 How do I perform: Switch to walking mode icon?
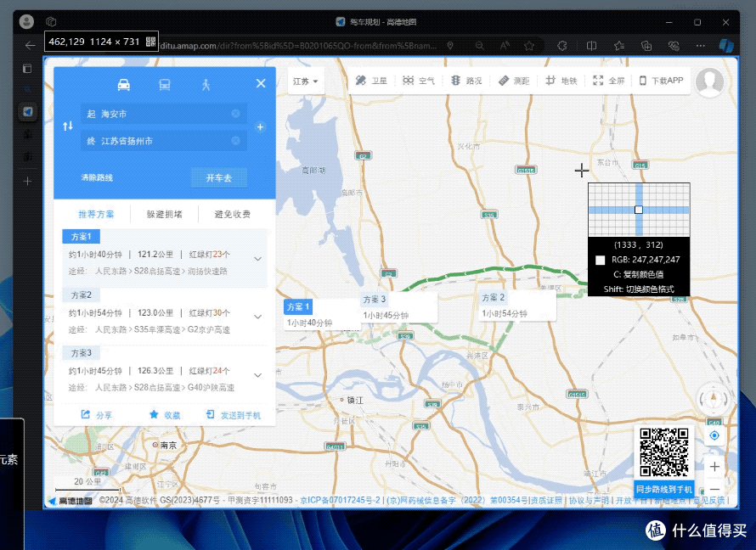206,85
